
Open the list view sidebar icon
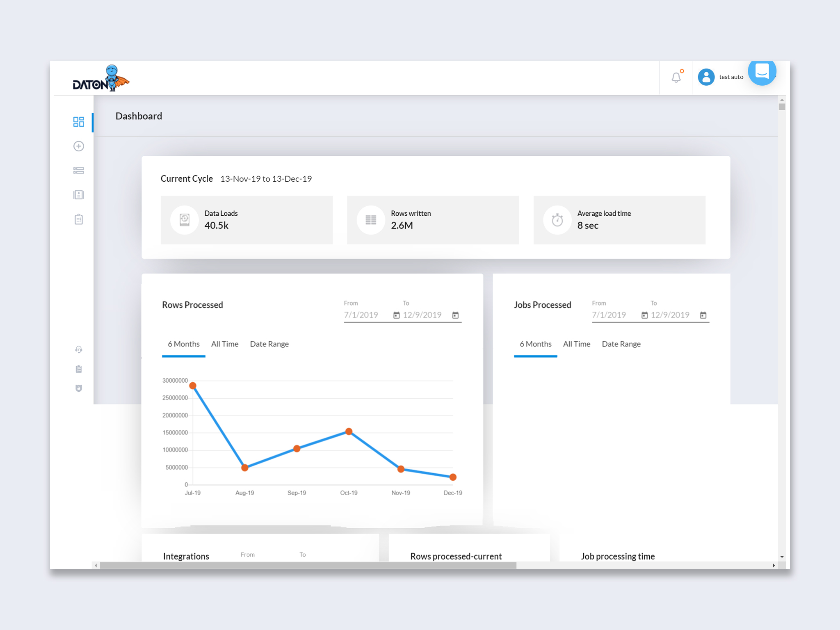[x=78, y=171]
